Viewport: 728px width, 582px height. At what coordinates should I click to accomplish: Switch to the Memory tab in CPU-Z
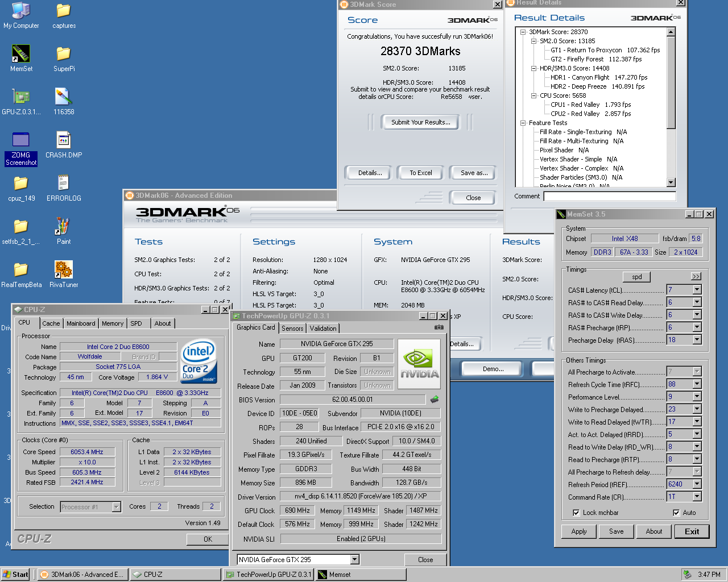(113, 323)
